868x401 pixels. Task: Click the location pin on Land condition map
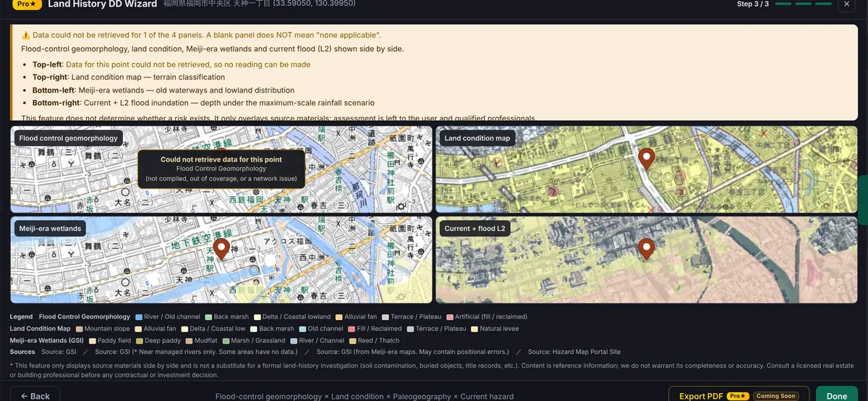[x=647, y=158]
